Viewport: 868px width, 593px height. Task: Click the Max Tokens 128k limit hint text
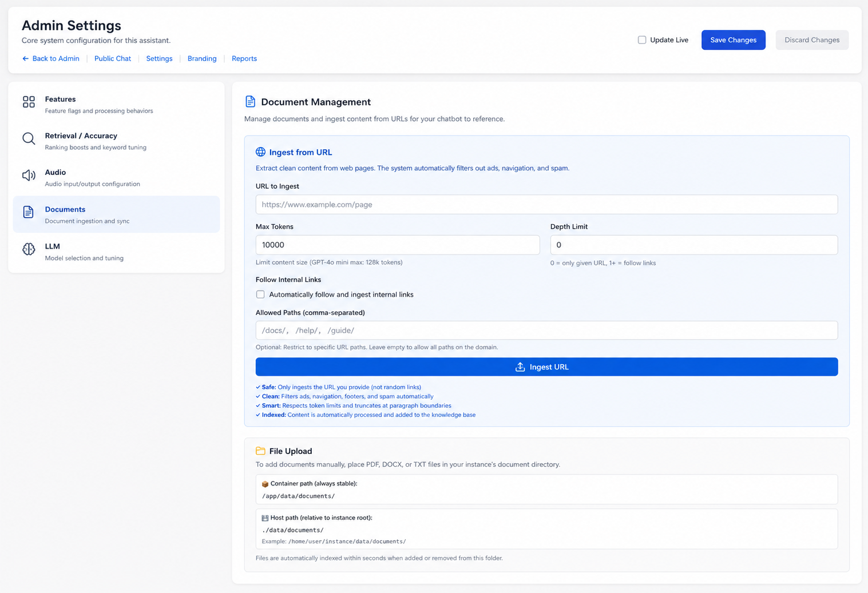329,262
